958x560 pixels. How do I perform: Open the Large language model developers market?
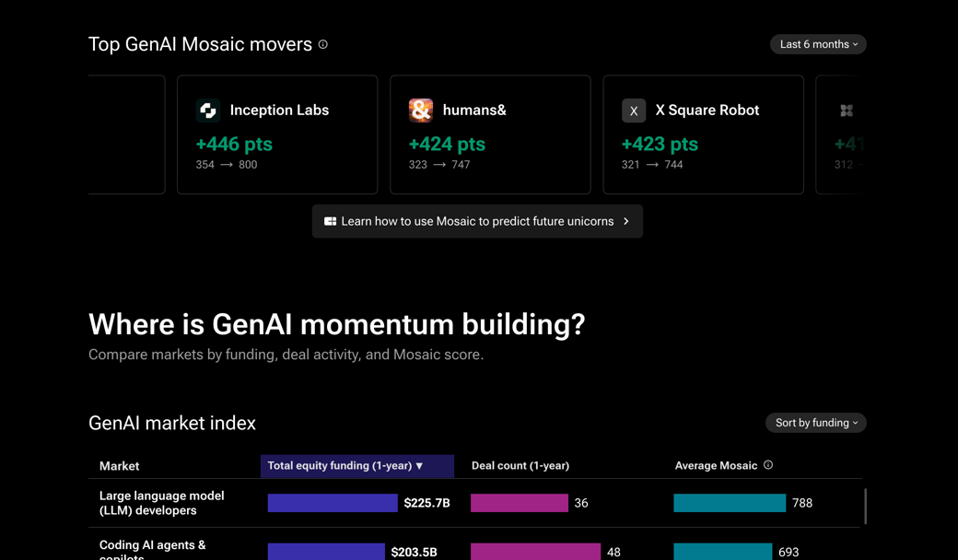pyautogui.click(x=161, y=503)
